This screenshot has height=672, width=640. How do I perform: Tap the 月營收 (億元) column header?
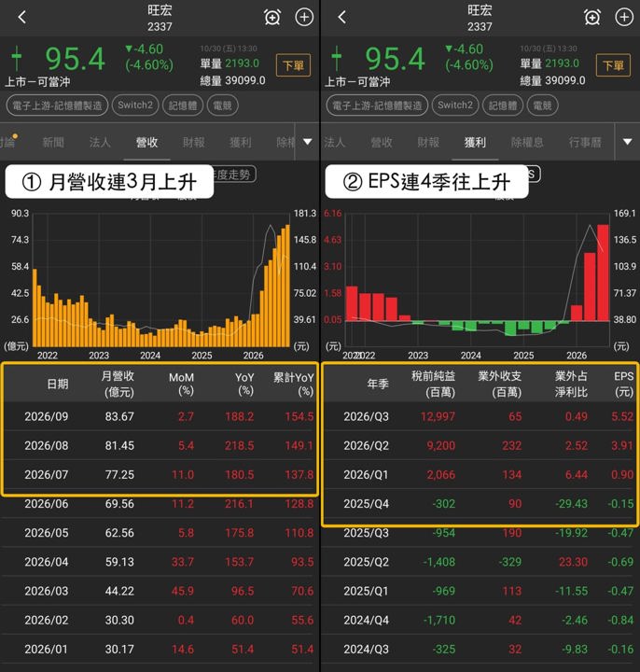118,384
